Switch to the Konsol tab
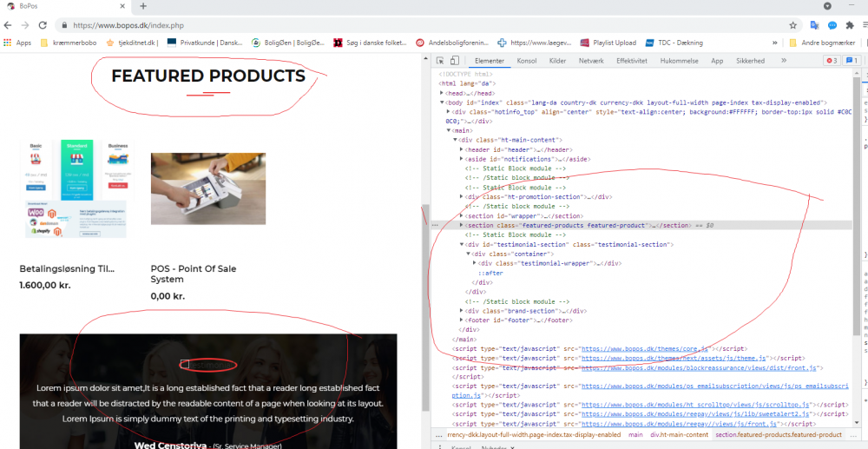The height and width of the screenshot is (449, 868). [527, 61]
